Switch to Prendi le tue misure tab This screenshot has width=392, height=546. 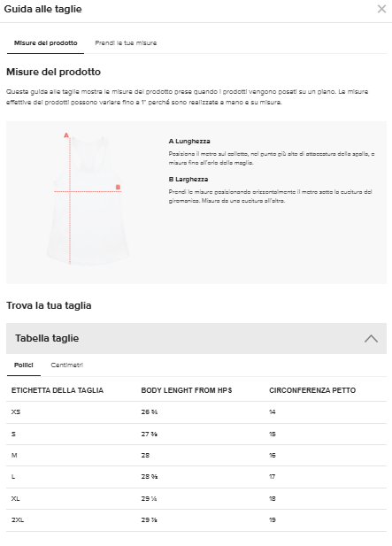pos(126,43)
